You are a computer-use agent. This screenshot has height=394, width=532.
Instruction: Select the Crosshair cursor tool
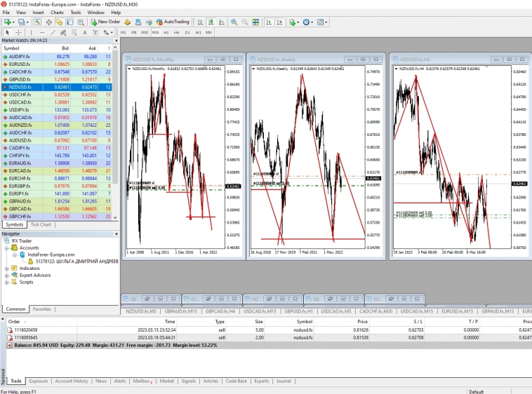tap(18, 32)
